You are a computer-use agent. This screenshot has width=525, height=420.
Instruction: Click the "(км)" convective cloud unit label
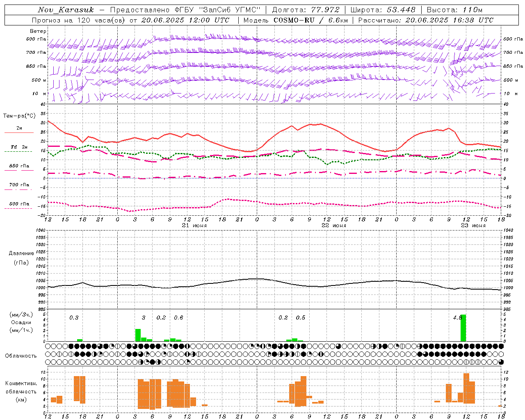[21, 399]
